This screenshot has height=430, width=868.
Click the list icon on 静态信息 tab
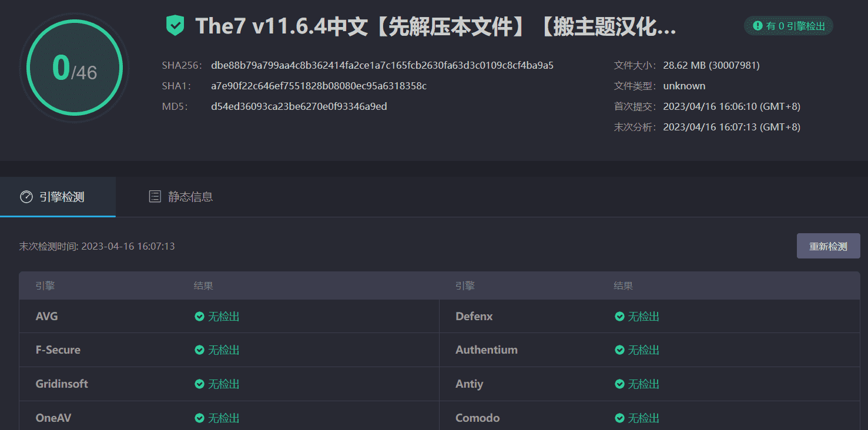point(155,197)
